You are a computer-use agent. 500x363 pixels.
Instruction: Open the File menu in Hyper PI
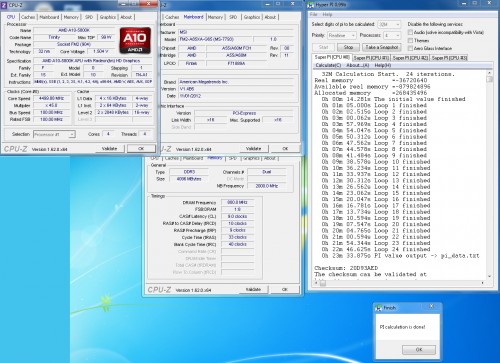(314, 14)
